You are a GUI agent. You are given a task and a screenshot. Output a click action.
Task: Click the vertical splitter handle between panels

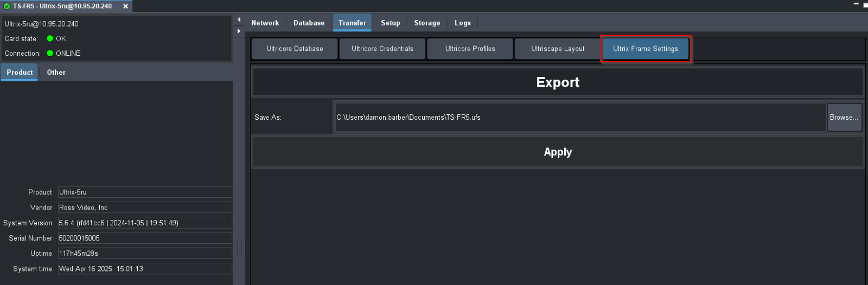[239, 249]
